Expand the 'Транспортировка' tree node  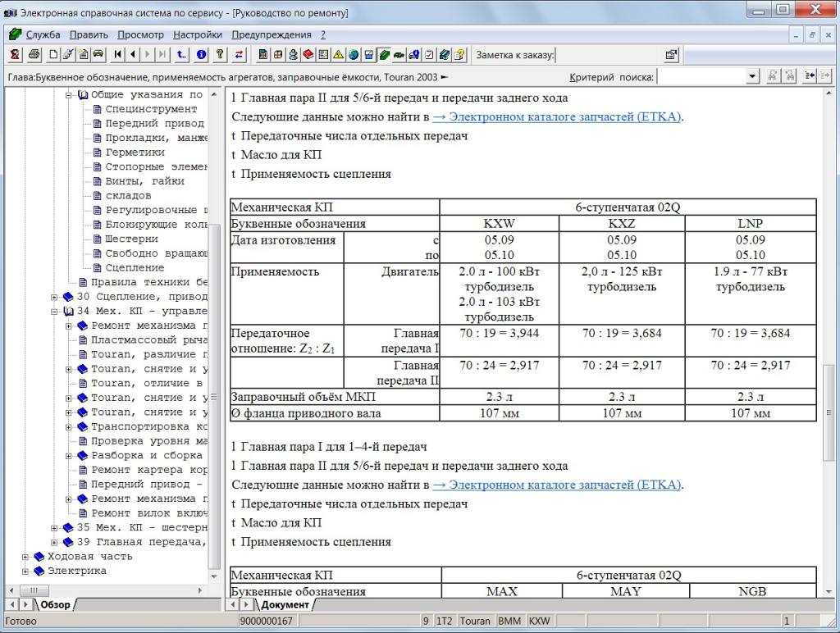(x=69, y=427)
